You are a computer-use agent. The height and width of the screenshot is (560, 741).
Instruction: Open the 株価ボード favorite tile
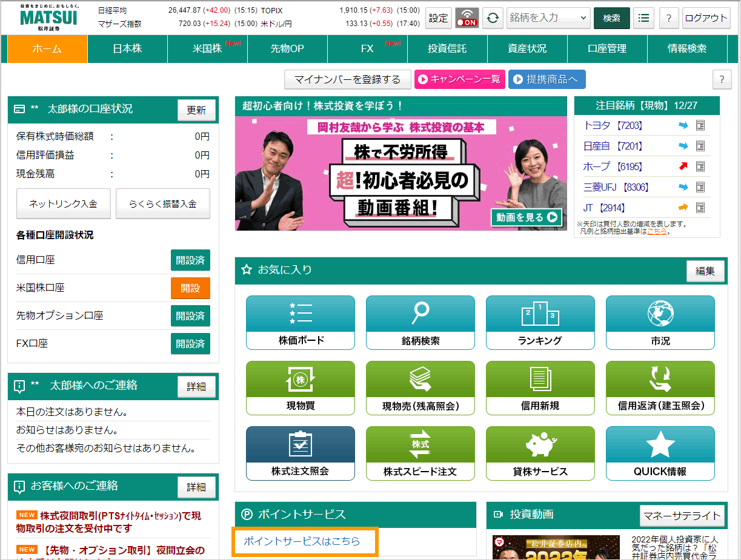301,323
